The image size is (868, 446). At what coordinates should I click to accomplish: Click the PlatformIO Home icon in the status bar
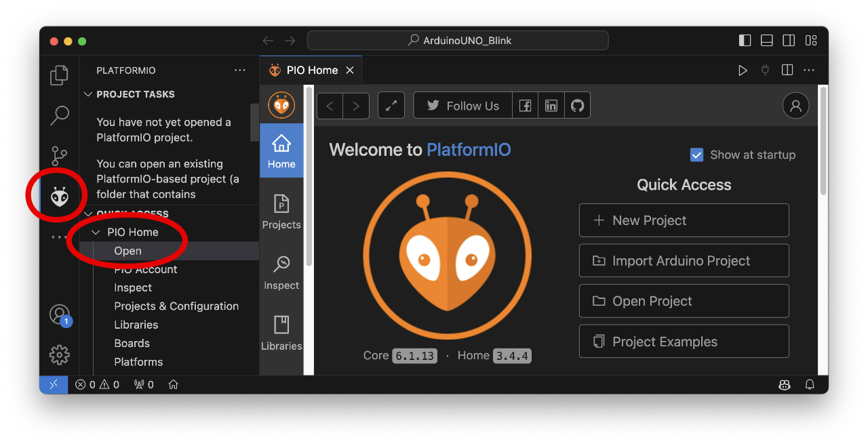(173, 384)
